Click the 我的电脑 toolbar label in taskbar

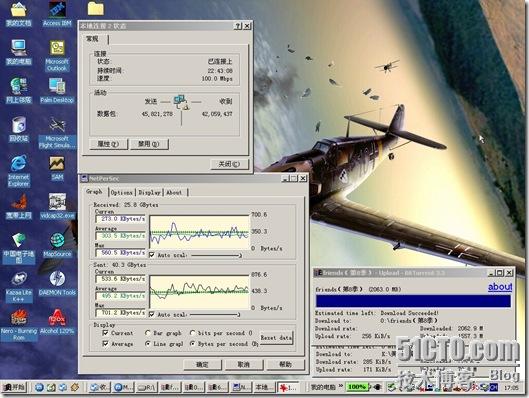tap(323, 387)
